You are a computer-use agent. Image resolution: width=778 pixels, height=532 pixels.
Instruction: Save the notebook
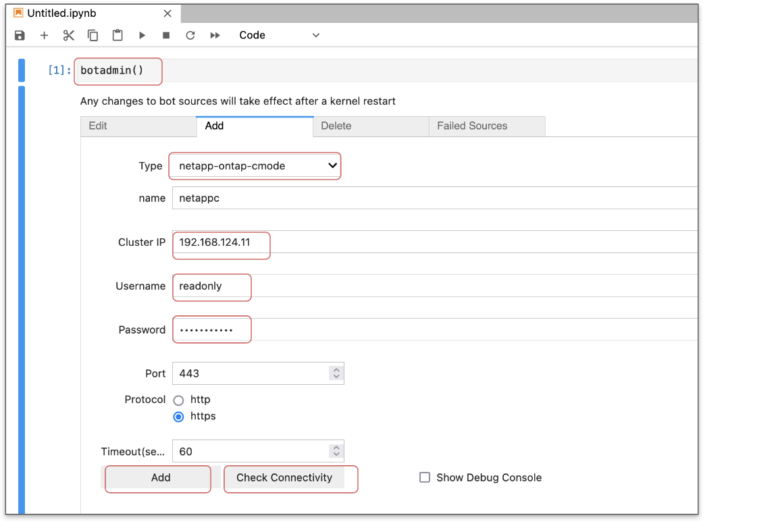20,35
